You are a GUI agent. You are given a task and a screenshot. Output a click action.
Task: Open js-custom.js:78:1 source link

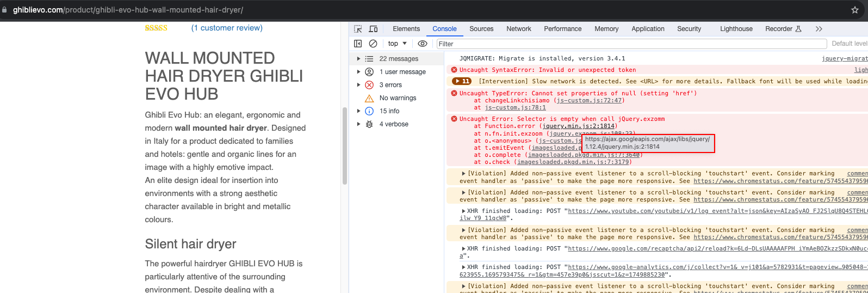[516, 108]
